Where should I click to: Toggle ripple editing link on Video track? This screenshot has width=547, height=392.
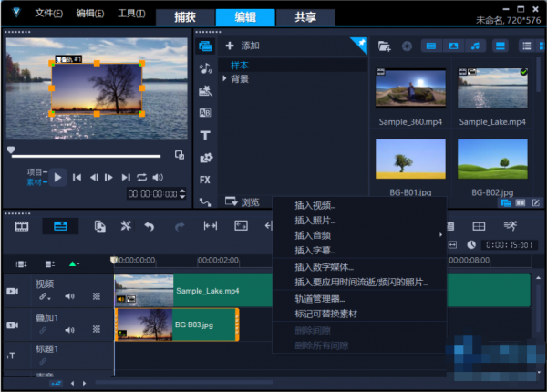[45, 296]
